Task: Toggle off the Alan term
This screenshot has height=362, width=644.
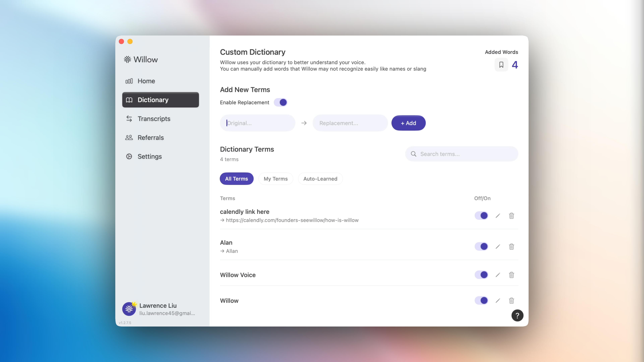Action: click(481, 247)
